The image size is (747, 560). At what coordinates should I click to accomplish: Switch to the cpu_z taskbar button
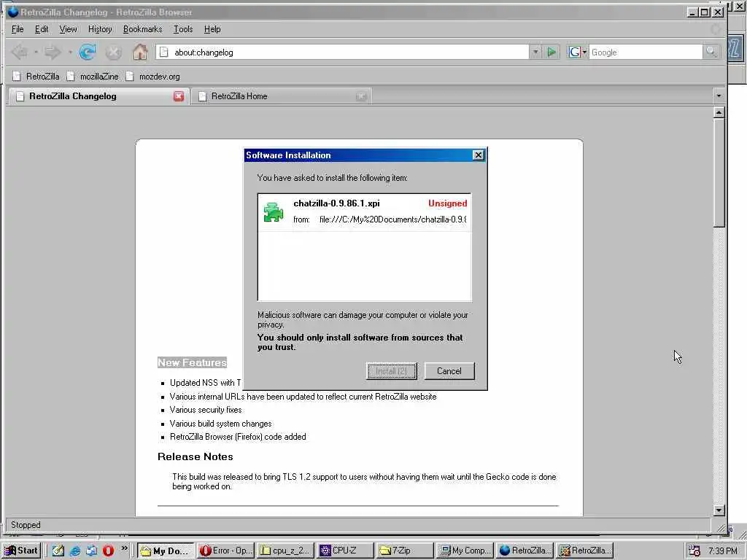click(x=286, y=551)
